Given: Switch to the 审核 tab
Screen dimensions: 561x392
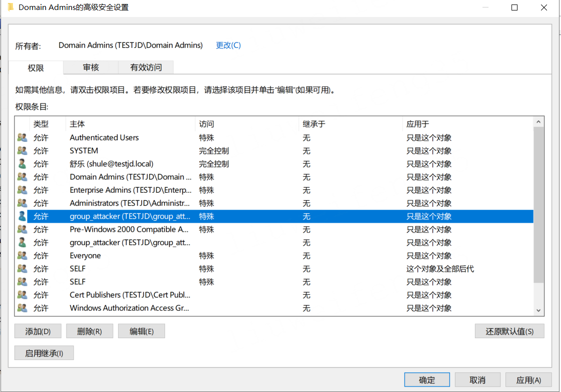Looking at the screenshot, I should (91, 67).
